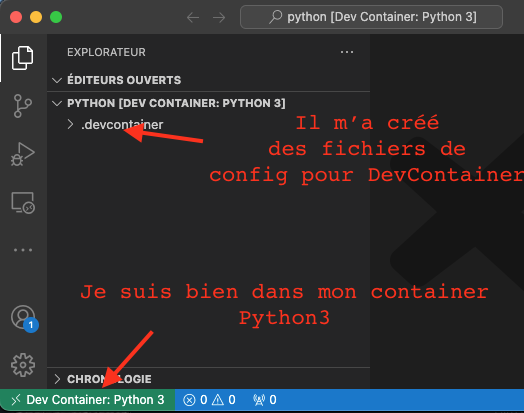Collapse the Python [Dev Container: Python 3] folder
This screenshot has height=413, width=524.
coord(209,103)
